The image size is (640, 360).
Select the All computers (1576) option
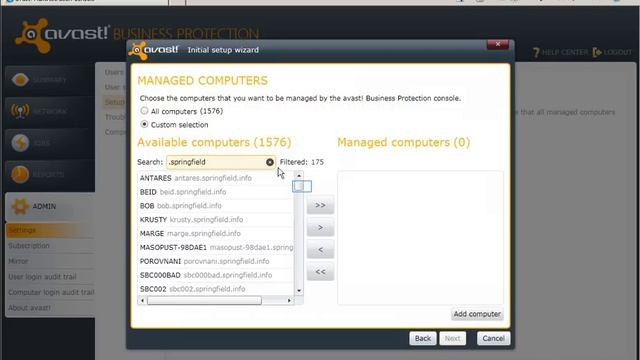tap(144, 111)
